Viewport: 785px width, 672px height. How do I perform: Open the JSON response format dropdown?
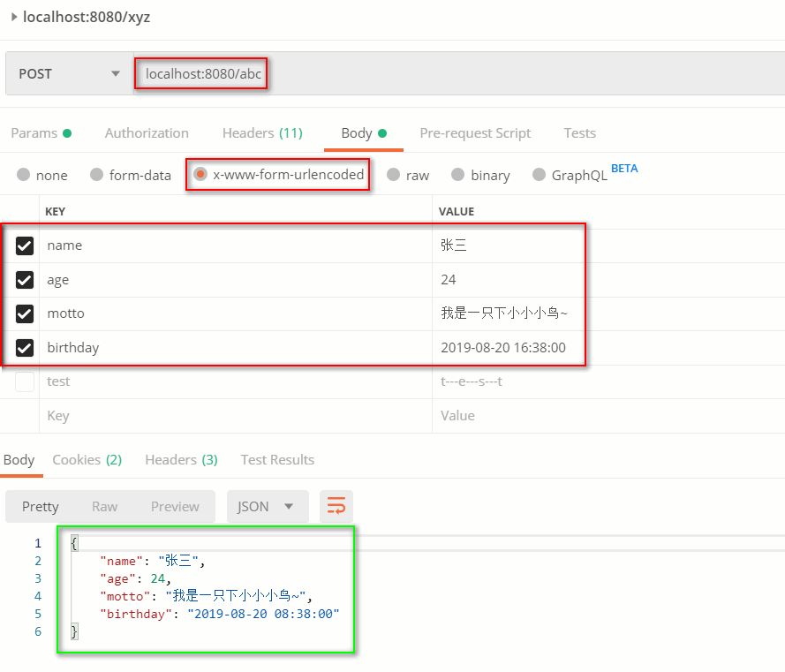pyautogui.click(x=268, y=506)
